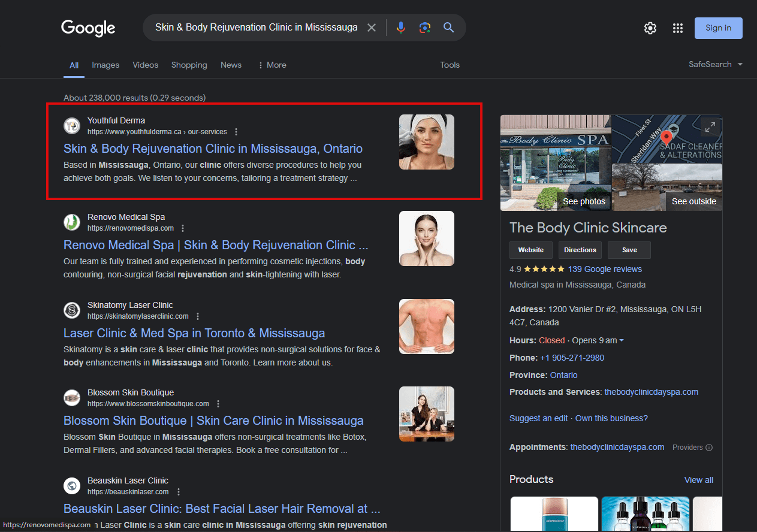Viewport: 757px width, 532px height.
Task: Open the More search filters menu
Action: [x=272, y=65]
